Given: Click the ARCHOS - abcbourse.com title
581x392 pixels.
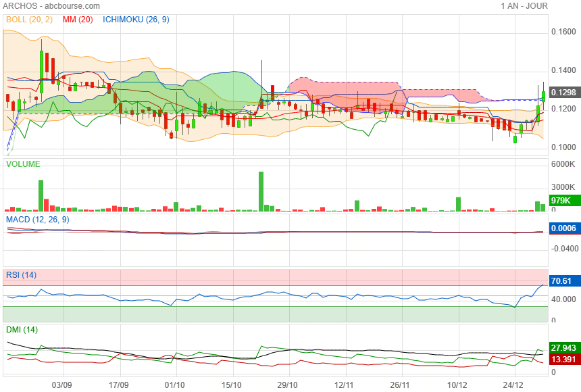Looking at the screenshot, I should (x=51, y=6).
